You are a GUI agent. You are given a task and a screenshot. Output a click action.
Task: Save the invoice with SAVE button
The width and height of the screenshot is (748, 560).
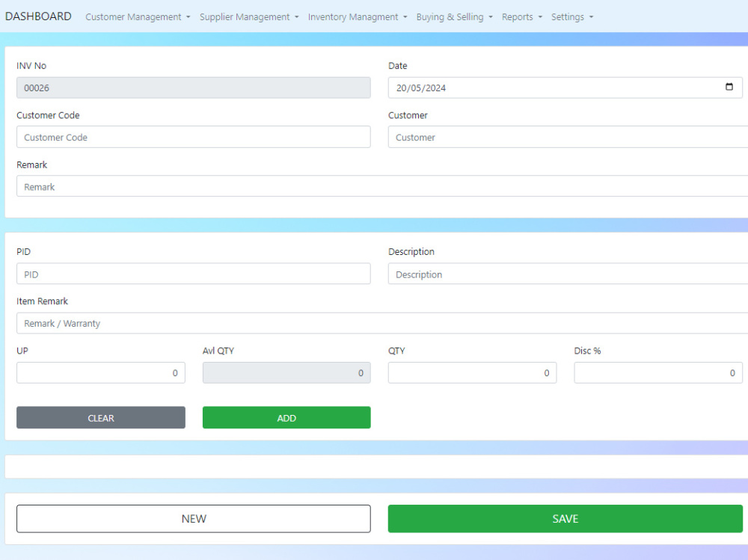pyautogui.click(x=565, y=518)
